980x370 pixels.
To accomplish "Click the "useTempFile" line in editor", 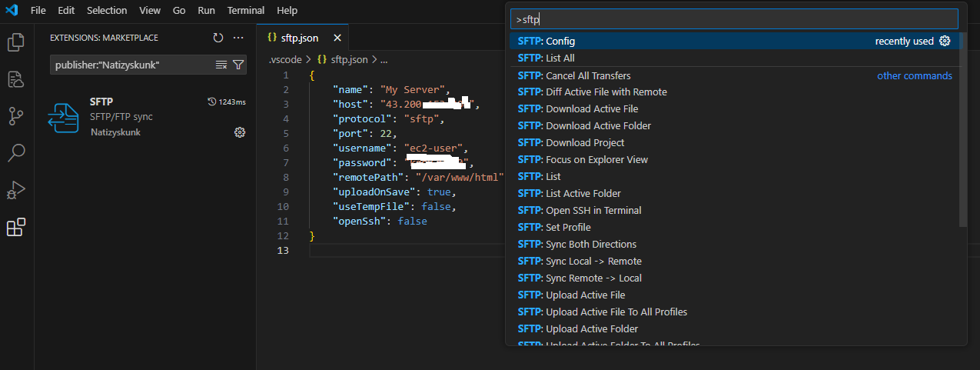I will [394, 206].
